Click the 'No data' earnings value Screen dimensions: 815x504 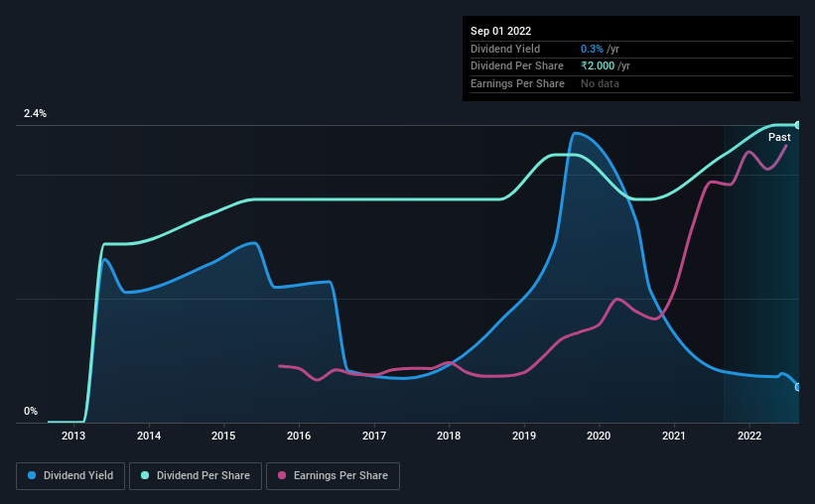(x=600, y=83)
